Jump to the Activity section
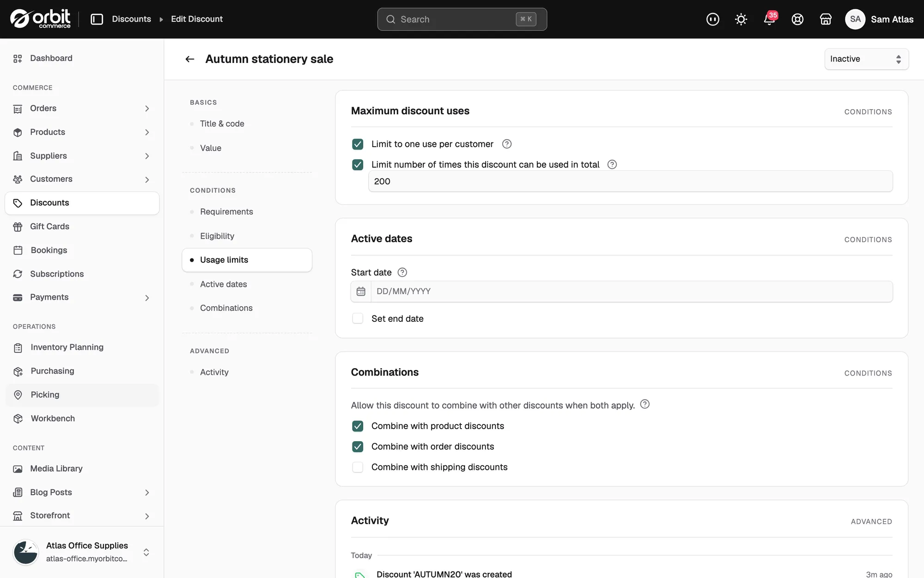 coord(214,372)
